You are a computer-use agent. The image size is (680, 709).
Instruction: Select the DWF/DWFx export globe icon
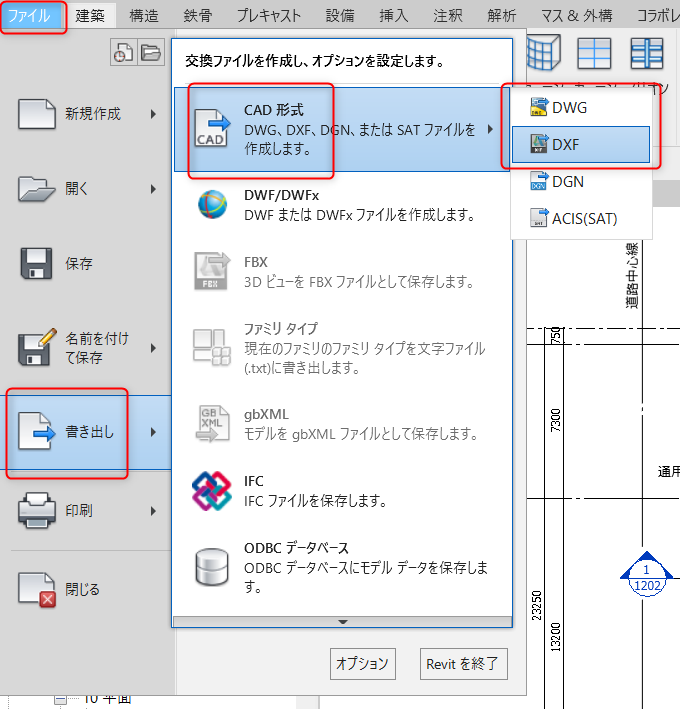pyautogui.click(x=212, y=205)
